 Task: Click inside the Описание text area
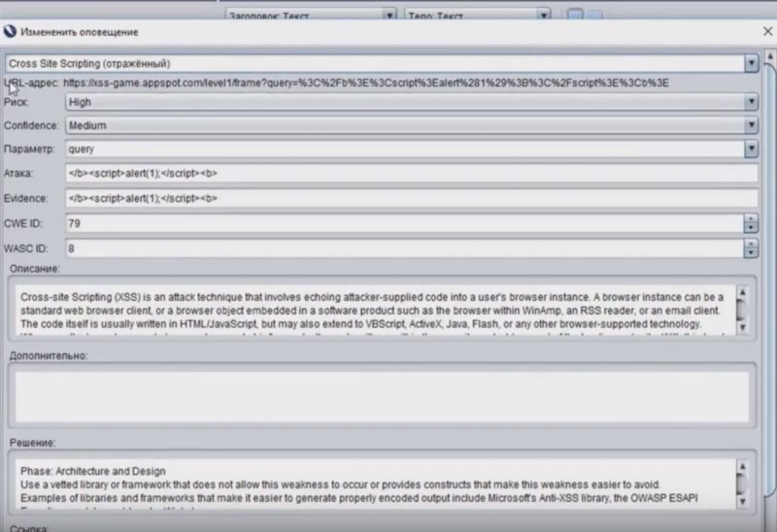[375, 310]
